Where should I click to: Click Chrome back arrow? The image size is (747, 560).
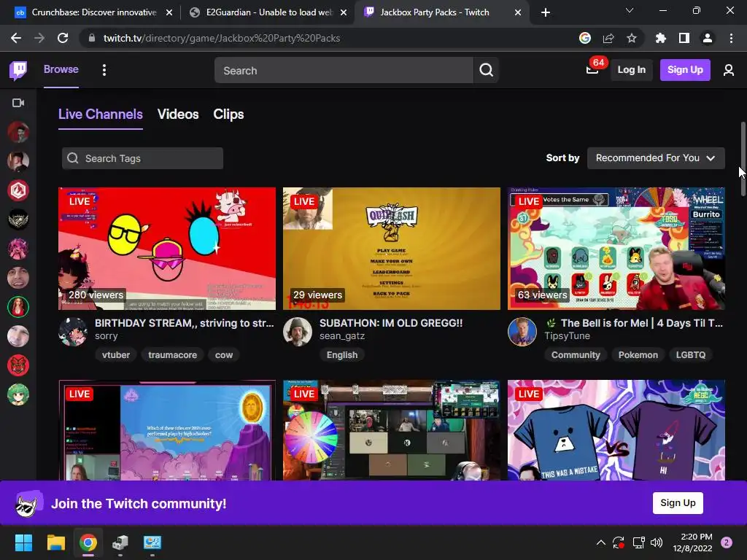pyautogui.click(x=16, y=38)
